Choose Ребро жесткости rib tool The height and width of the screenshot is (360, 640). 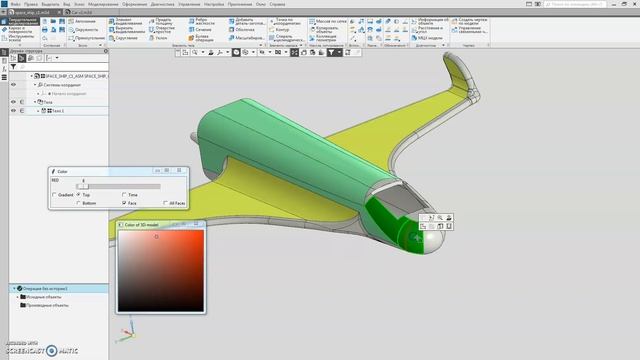(202, 21)
